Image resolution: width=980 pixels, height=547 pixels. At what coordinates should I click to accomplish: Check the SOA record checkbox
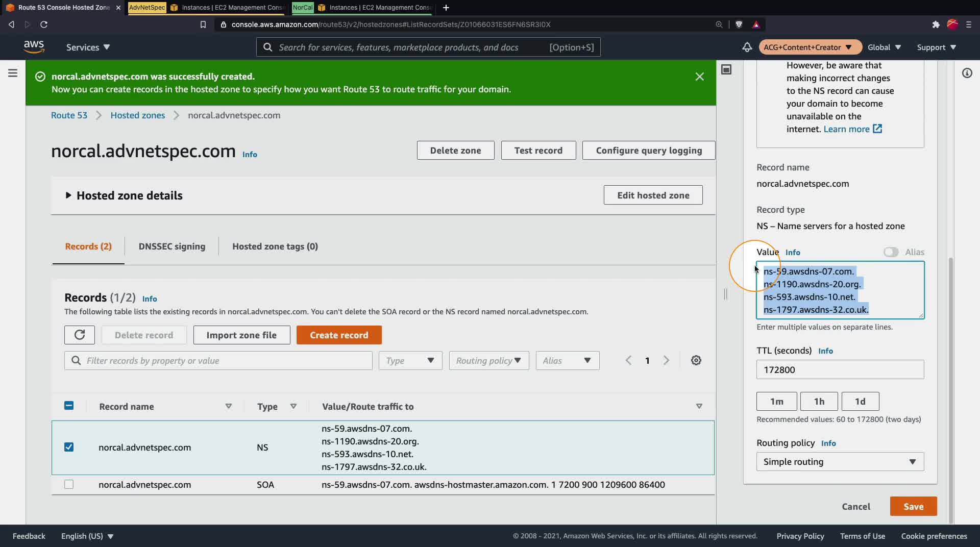click(x=69, y=484)
